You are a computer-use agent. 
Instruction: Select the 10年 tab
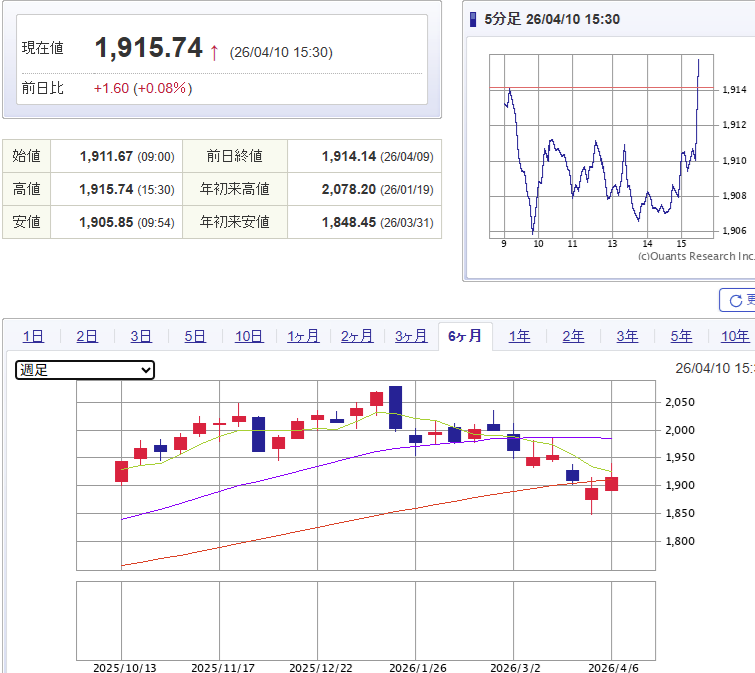[734, 336]
